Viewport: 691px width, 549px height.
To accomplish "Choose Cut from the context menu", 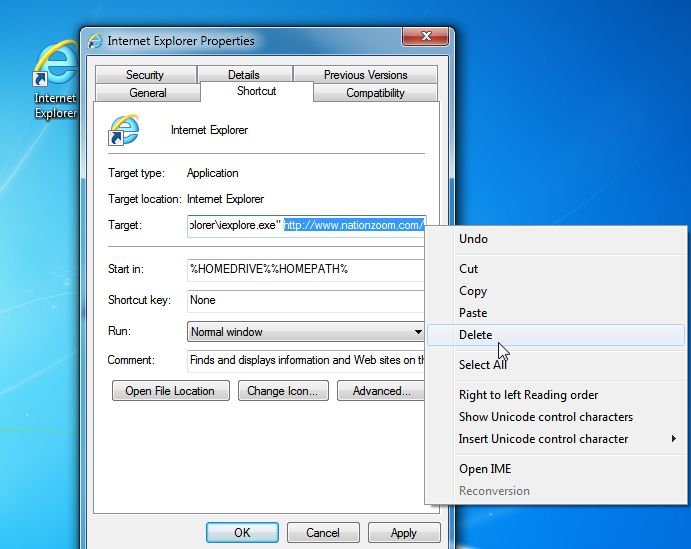I will pyautogui.click(x=556, y=269).
